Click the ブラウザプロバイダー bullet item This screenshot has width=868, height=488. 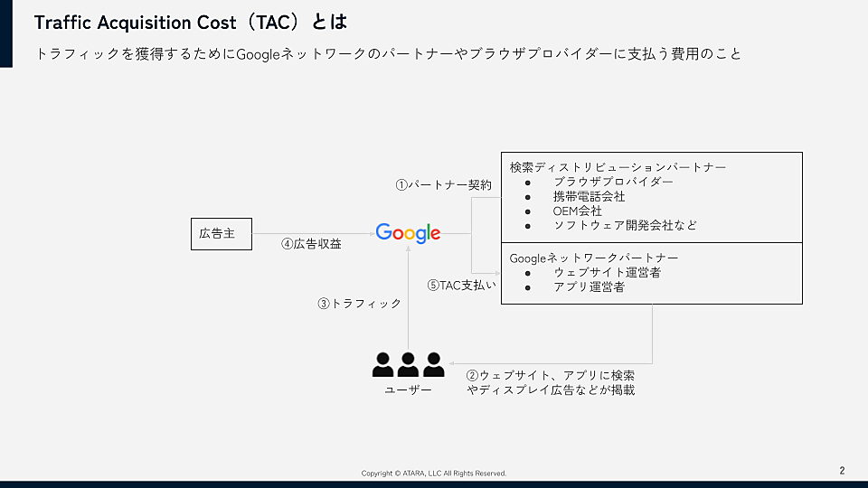click(613, 182)
